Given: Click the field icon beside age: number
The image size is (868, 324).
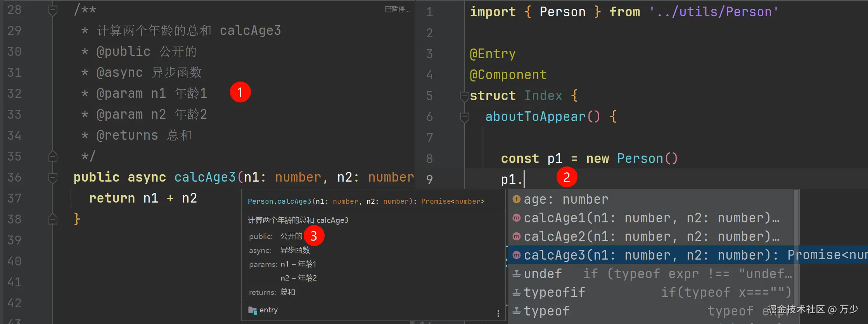Looking at the screenshot, I should [516, 199].
